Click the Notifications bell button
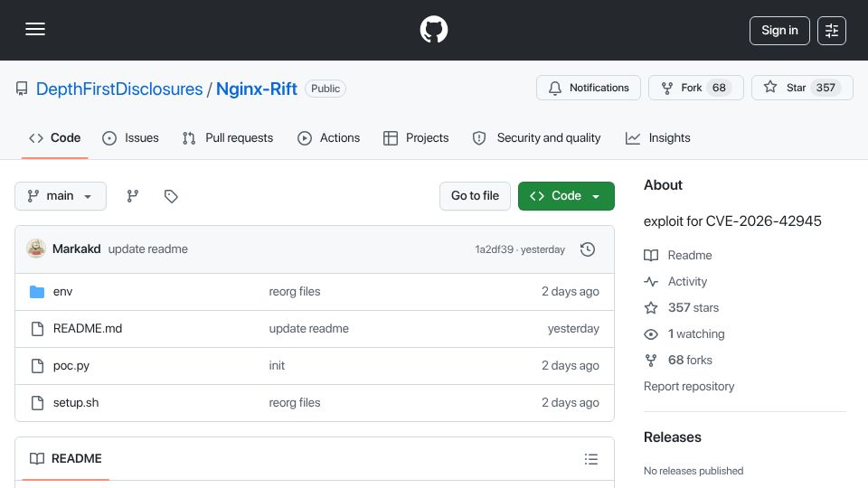The height and width of the screenshot is (488, 868). [x=589, y=88]
